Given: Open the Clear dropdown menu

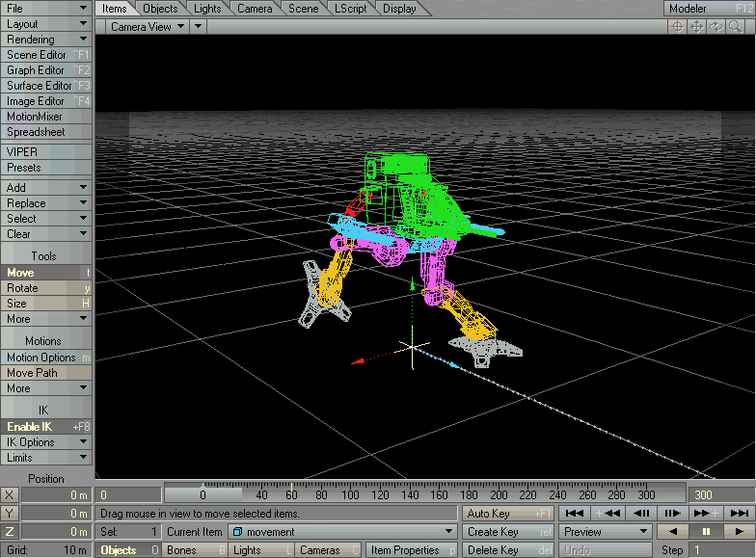Looking at the screenshot, I should point(46,233).
